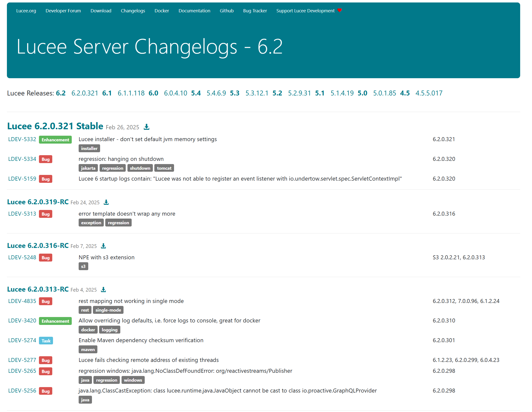This screenshot has height=412, width=532.
Task: Open release 6.2.0.321 link in the releases row
Action: 85,93
